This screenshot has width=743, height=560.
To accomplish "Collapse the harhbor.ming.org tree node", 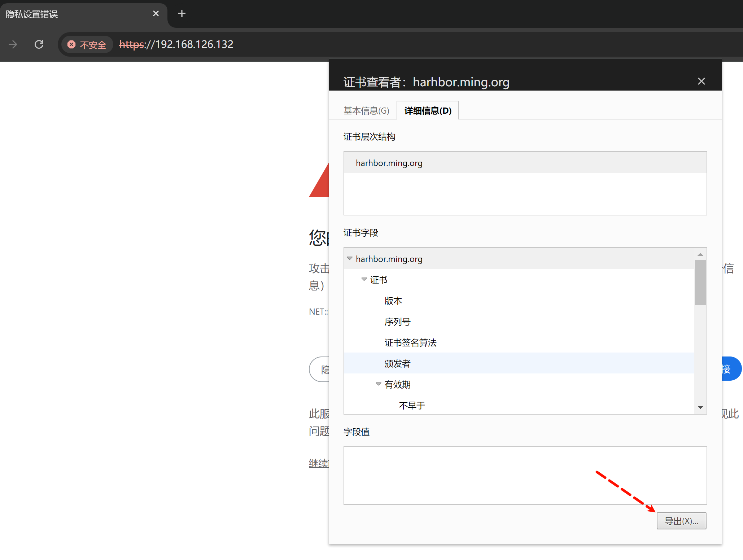I will [x=350, y=259].
